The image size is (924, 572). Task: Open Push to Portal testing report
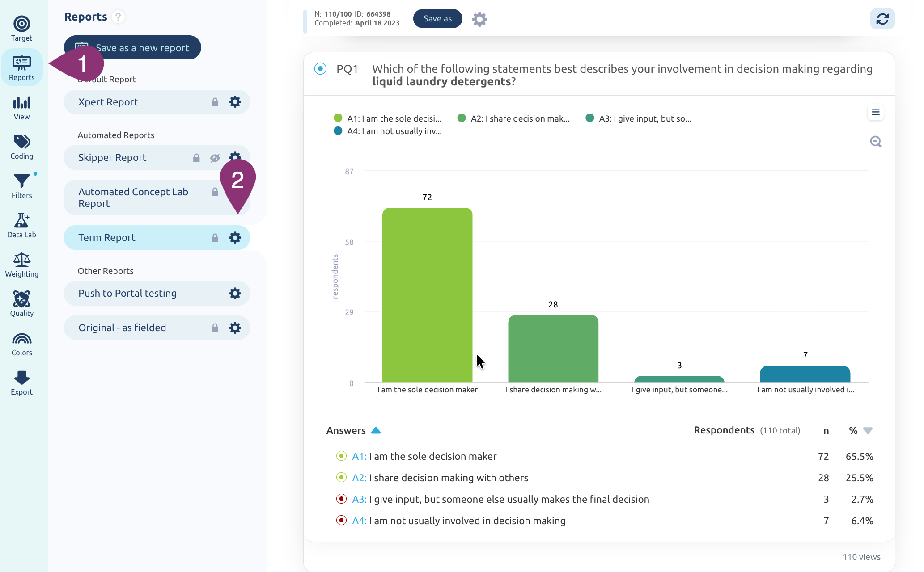tap(157, 293)
